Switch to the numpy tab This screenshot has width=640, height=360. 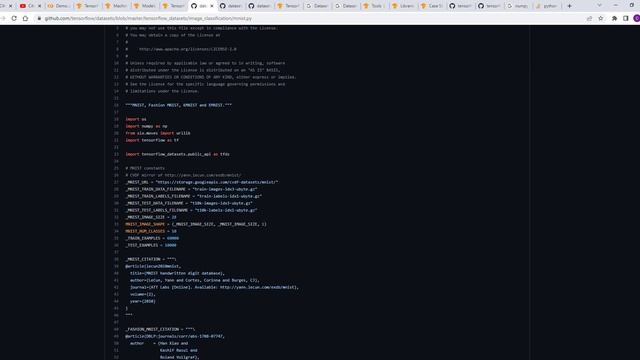pos(517,6)
